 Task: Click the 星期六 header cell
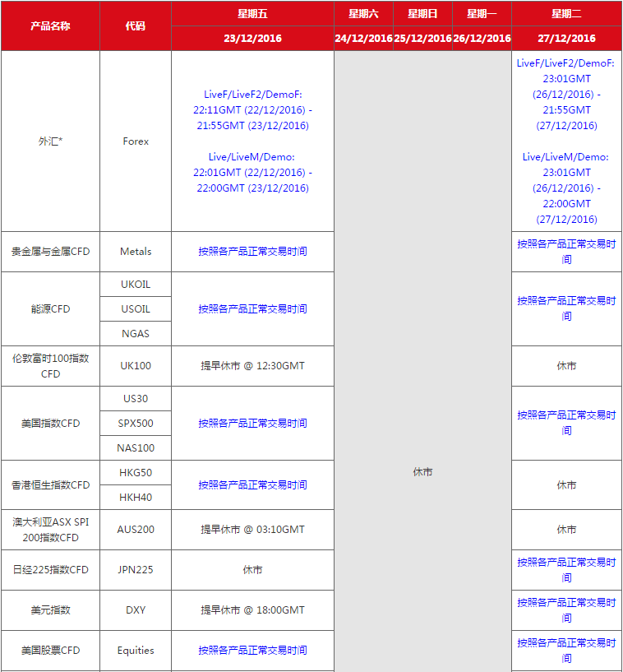[363, 14]
